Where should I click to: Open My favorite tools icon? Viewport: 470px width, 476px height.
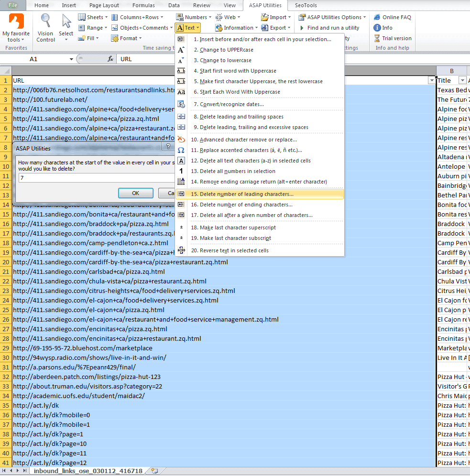coord(16,21)
